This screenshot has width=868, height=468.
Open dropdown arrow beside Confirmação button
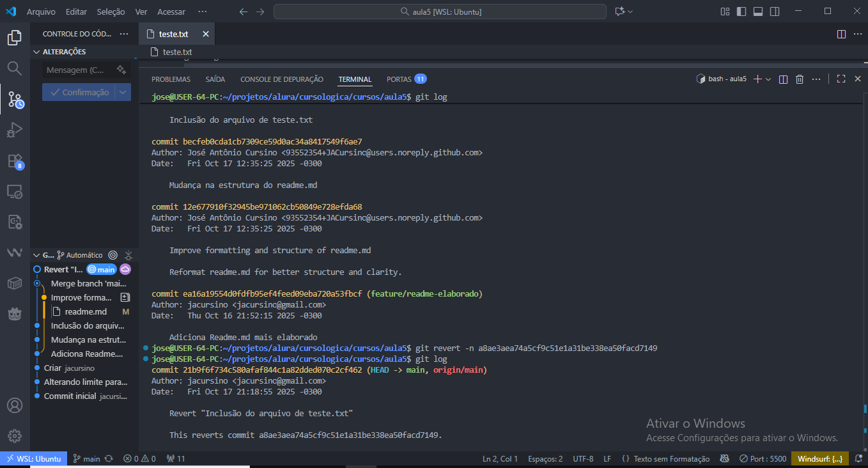123,92
